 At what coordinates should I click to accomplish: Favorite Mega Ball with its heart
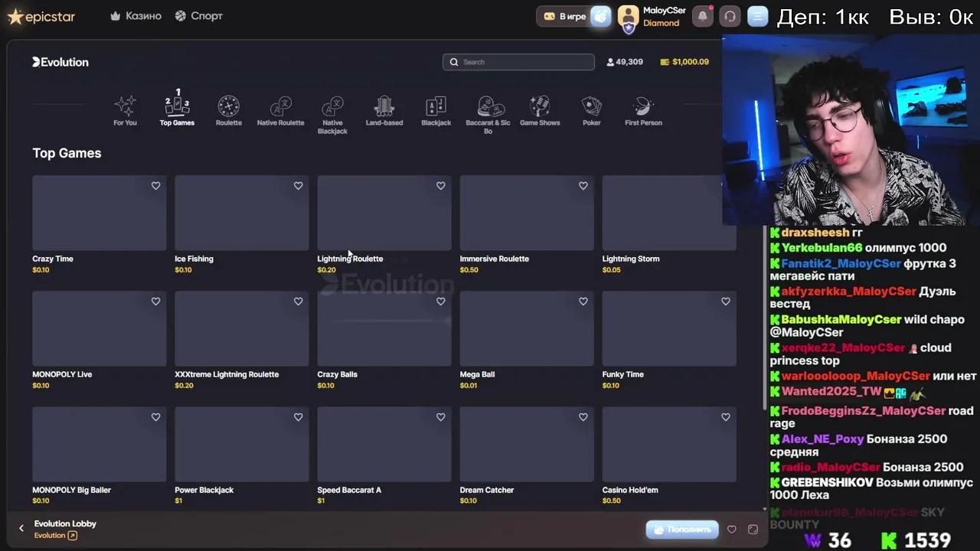pos(583,302)
